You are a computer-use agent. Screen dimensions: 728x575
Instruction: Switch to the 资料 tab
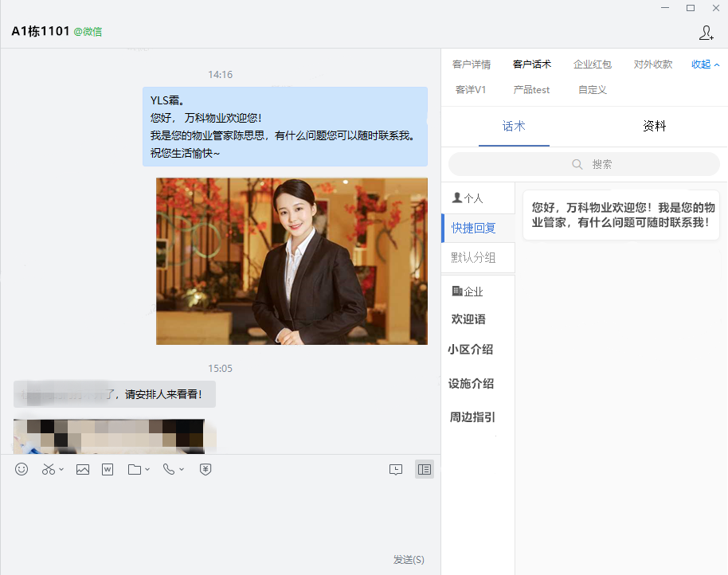coord(654,126)
